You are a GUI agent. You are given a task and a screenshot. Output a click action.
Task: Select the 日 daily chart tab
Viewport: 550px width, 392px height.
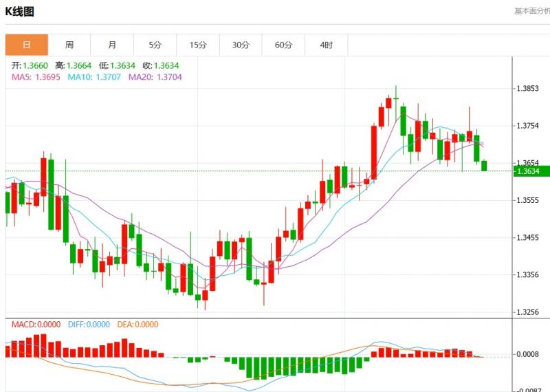[x=27, y=45]
